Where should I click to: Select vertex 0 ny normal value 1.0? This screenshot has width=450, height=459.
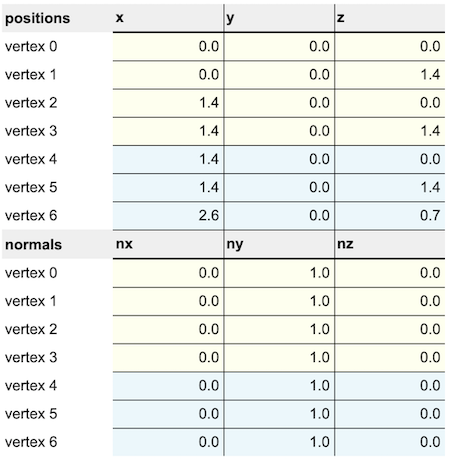[279, 273]
